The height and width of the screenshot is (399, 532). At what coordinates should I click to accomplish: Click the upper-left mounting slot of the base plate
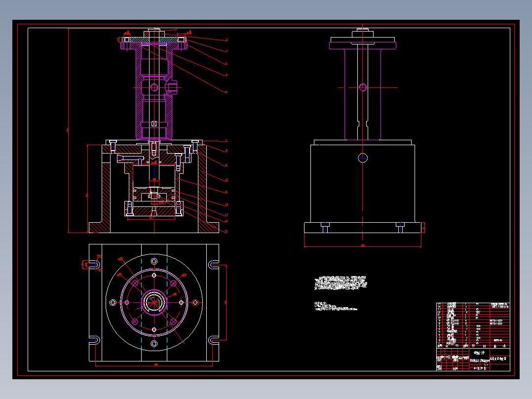coord(94,265)
